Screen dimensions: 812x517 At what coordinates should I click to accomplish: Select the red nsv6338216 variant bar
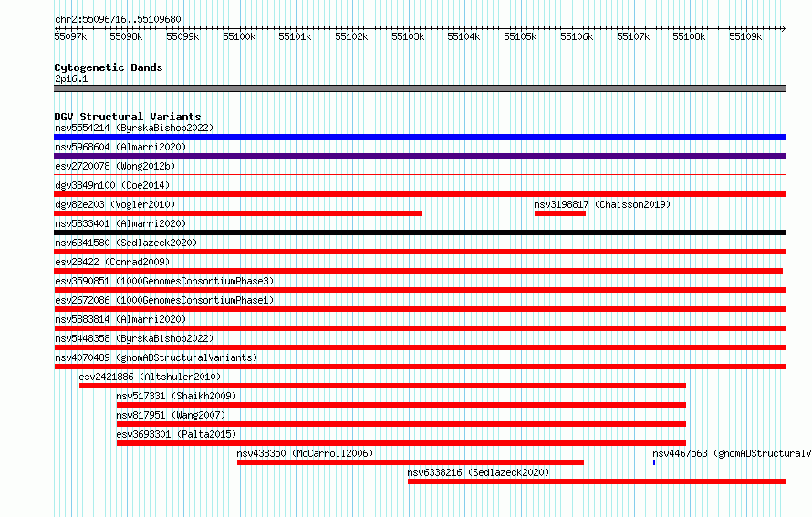click(597, 481)
